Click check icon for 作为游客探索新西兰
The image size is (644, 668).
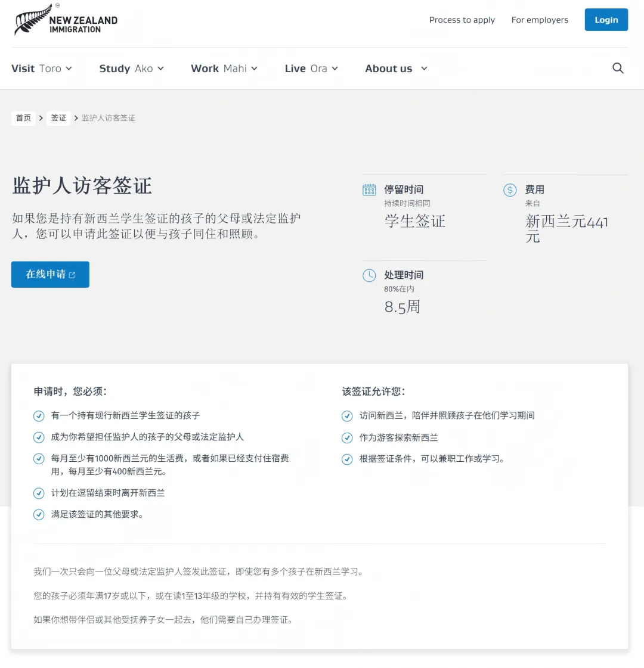[x=347, y=438]
